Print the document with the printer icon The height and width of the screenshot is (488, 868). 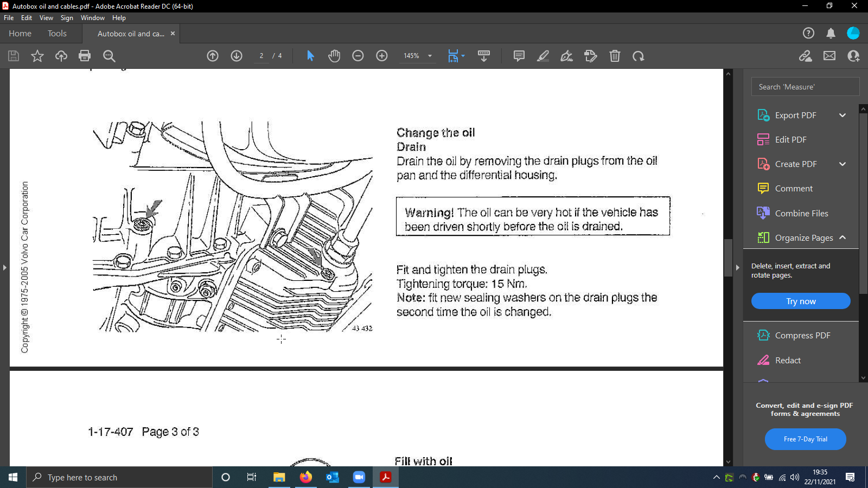coord(85,56)
